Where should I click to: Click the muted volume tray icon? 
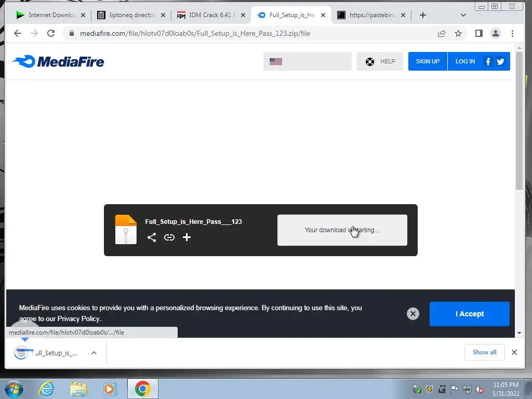[480, 389]
